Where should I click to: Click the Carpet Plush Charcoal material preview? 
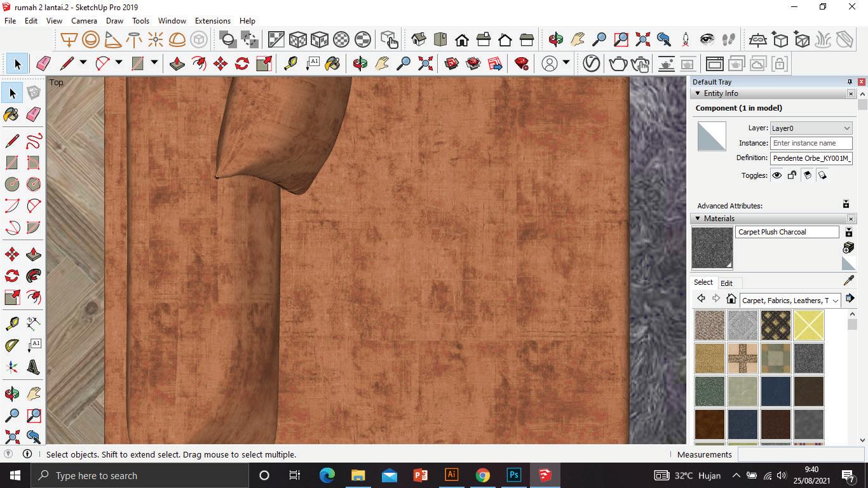pos(712,248)
